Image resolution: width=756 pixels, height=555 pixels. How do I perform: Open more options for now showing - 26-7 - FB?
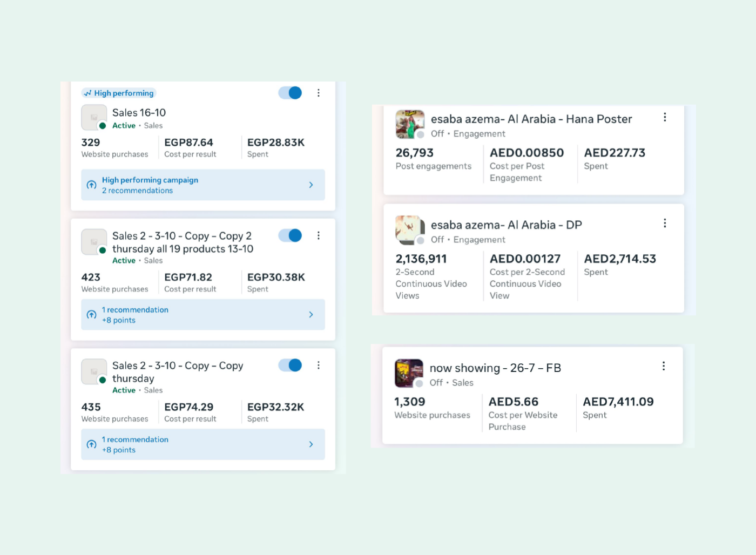pos(664,366)
